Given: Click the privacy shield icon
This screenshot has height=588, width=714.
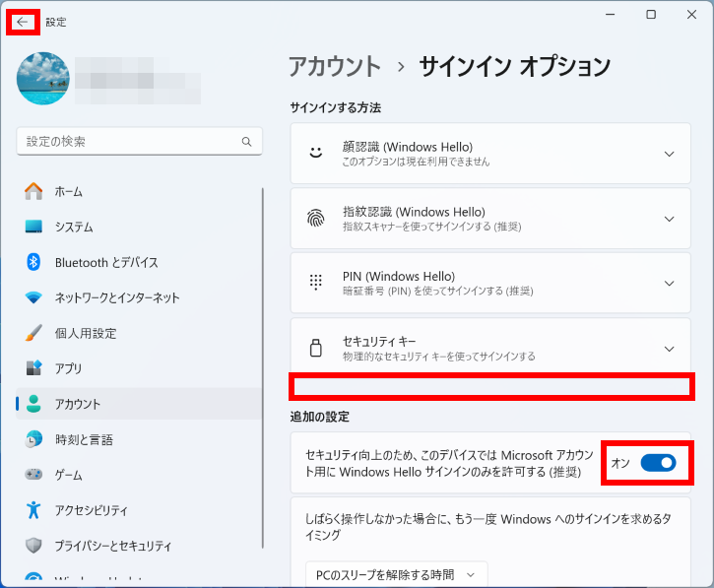Looking at the screenshot, I should click(33, 546).
